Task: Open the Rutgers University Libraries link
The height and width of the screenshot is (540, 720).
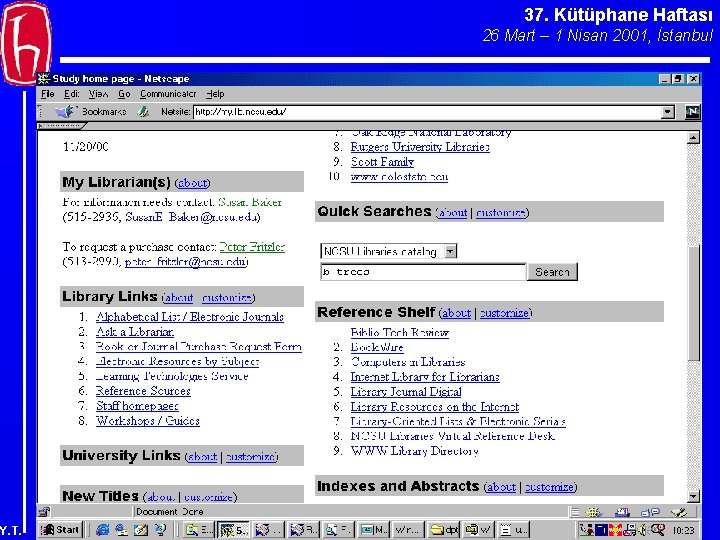Action: coord(420,147)
